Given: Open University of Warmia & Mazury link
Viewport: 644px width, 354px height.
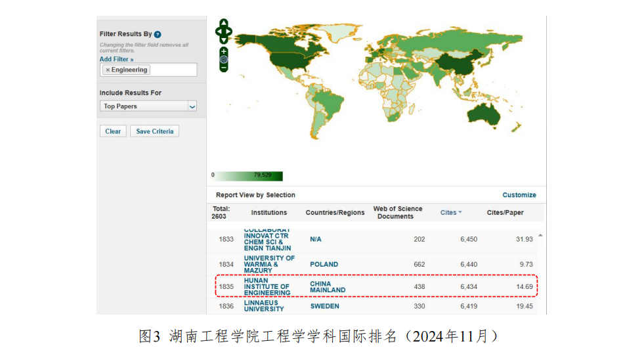Looking at the screenshot, I should (269, 264).
